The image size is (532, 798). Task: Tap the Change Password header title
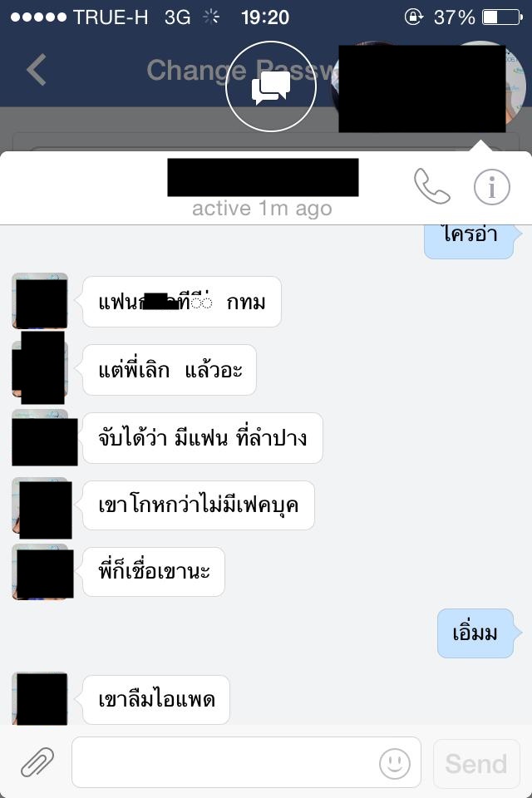(243, 70)
